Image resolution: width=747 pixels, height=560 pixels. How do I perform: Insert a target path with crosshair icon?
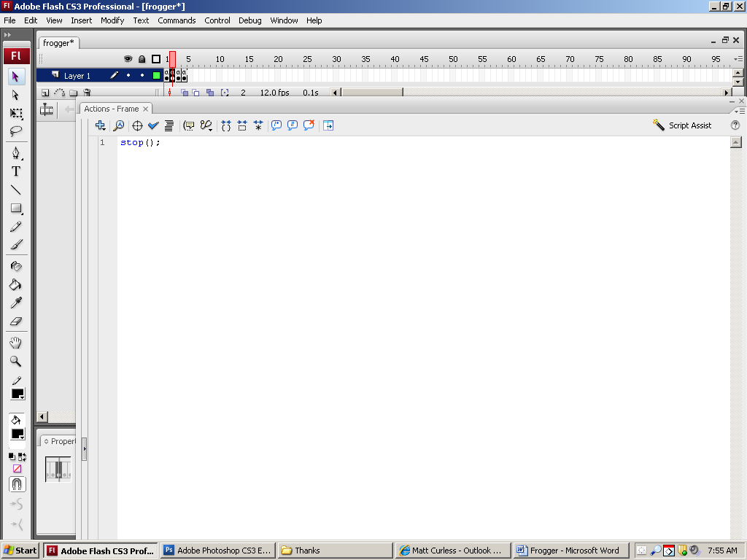[136, 125]
